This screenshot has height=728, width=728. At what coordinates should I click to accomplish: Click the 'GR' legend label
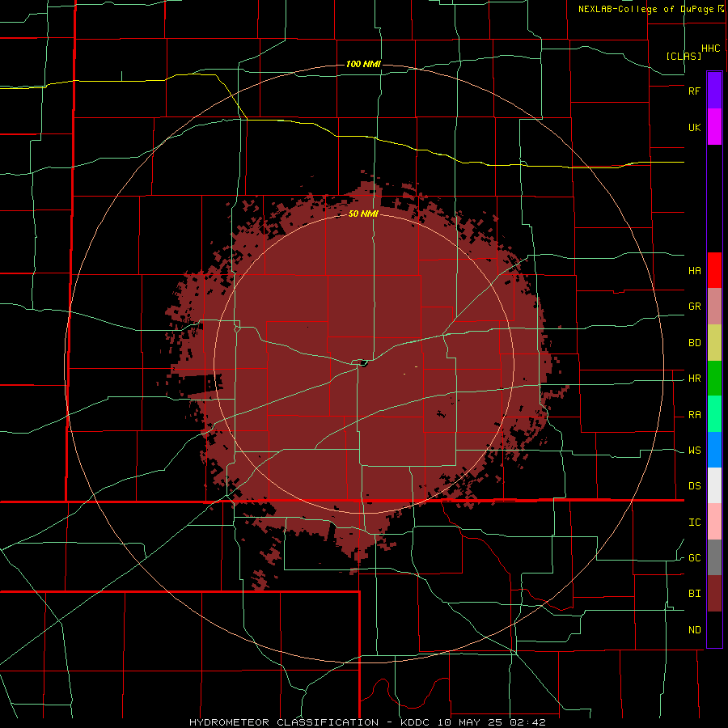coord(694,307)
